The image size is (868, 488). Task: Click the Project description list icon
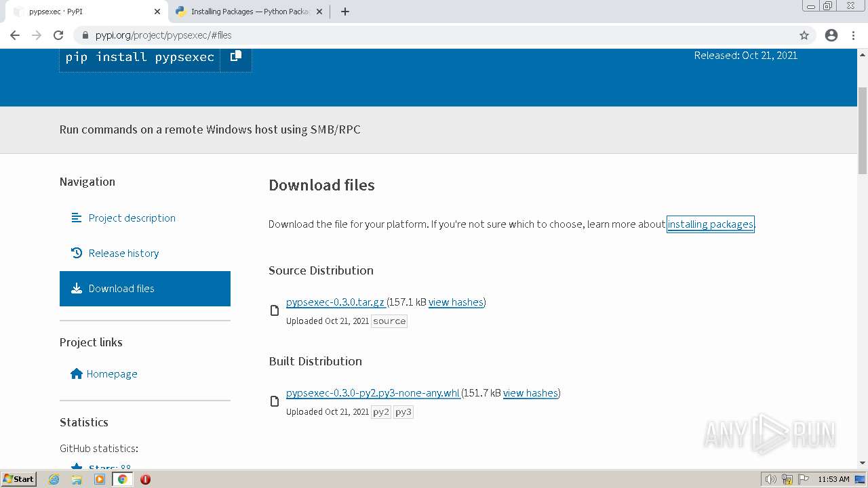pyautogui.click(x=76, y=218)
